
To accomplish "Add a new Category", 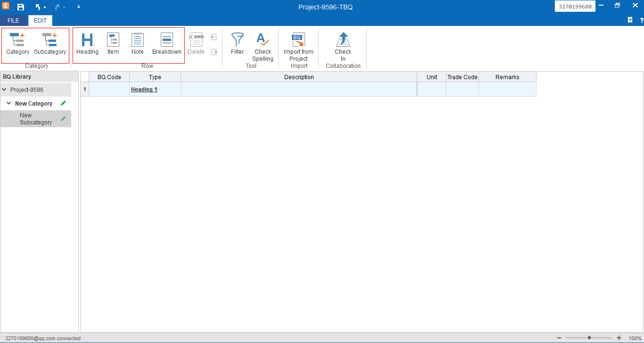I will point(17,44).
